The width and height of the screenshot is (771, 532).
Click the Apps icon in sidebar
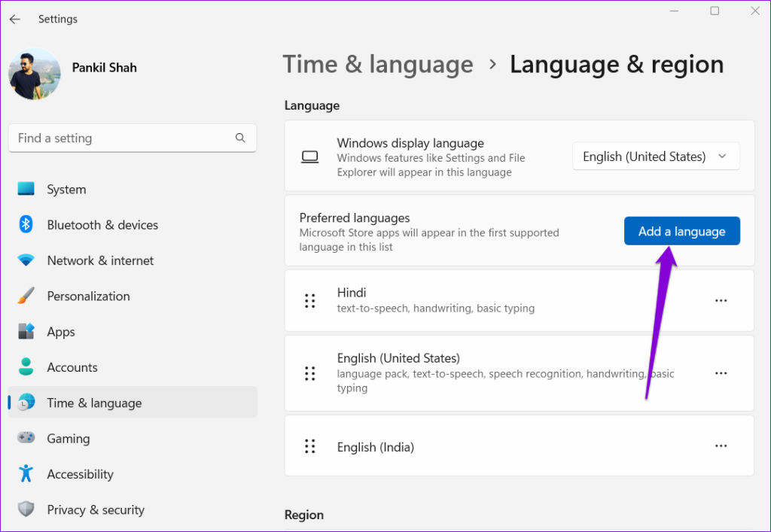tap(26, 331)
